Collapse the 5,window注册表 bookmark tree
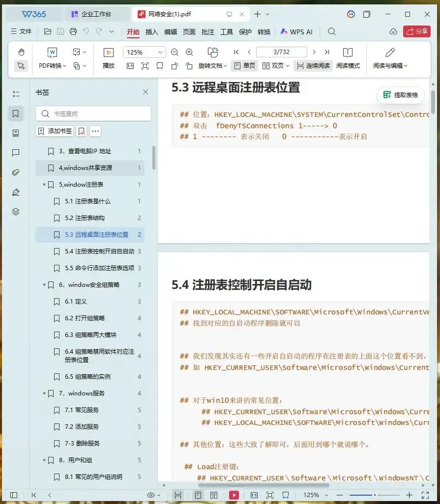440x504 pixels. 44,185
